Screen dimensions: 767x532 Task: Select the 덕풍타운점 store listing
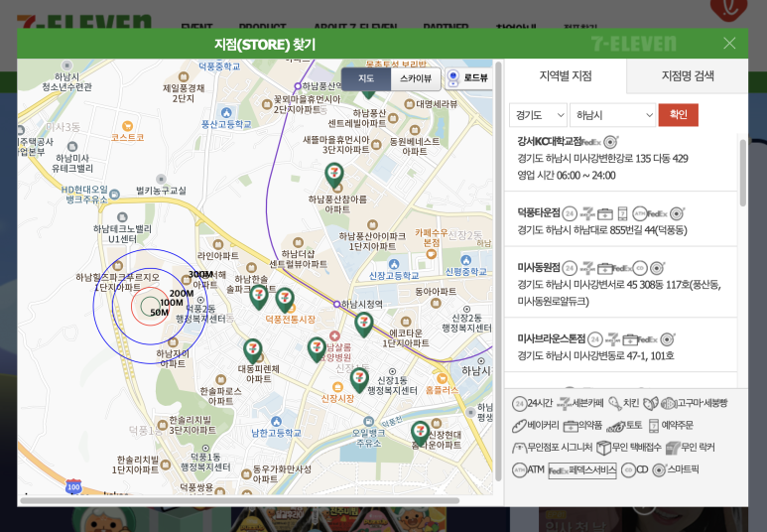point(540,212)
